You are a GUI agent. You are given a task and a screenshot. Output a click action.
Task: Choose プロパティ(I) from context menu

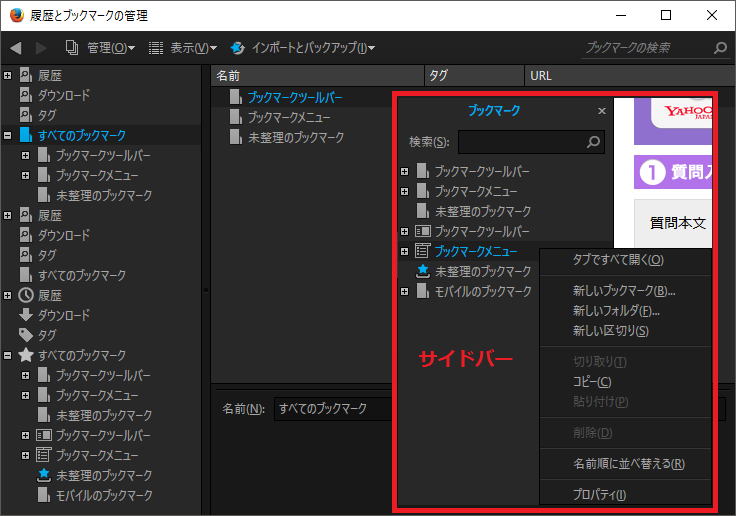[x=625, y=494]
